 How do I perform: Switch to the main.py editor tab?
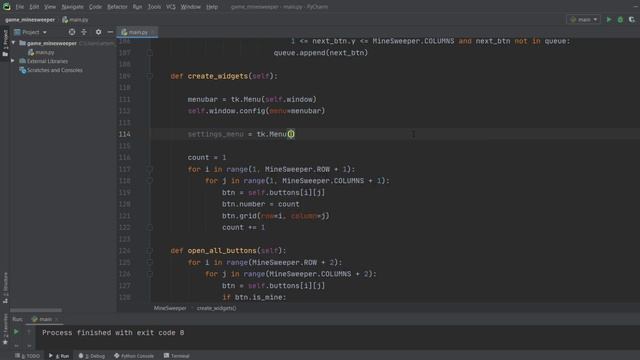click(138, 32)
